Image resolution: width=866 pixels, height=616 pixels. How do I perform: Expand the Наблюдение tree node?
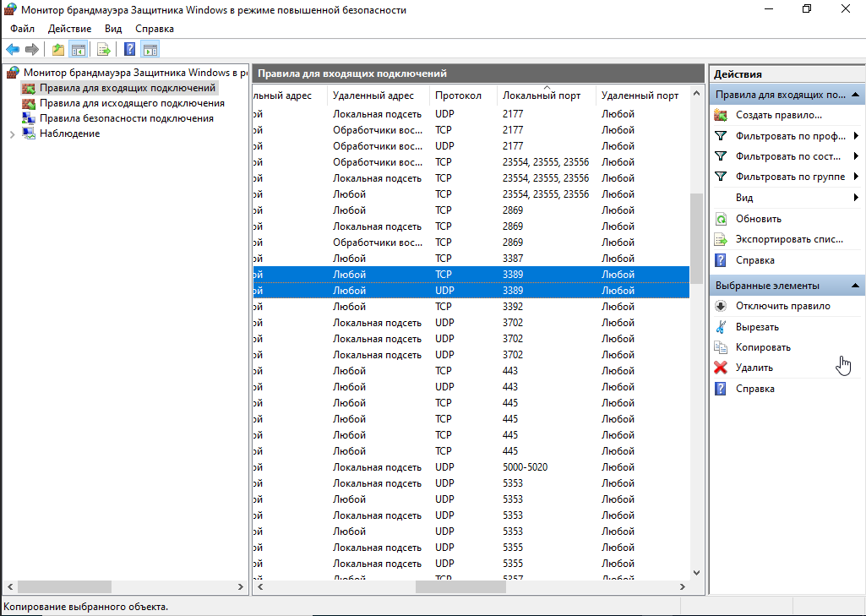[11, 134]
